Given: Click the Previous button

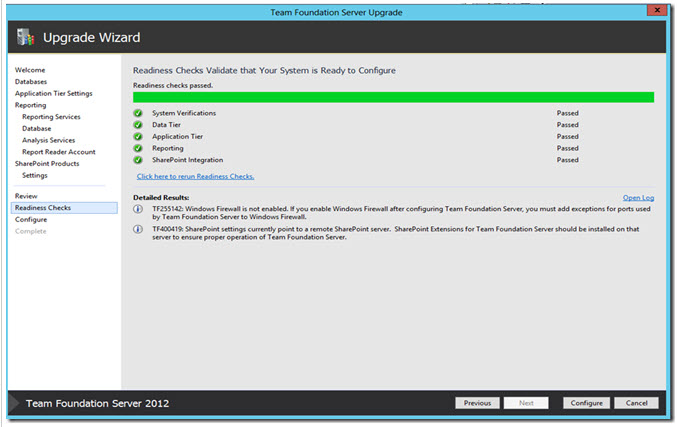Looking at the screenshot, I should click(x=477, y=403).
